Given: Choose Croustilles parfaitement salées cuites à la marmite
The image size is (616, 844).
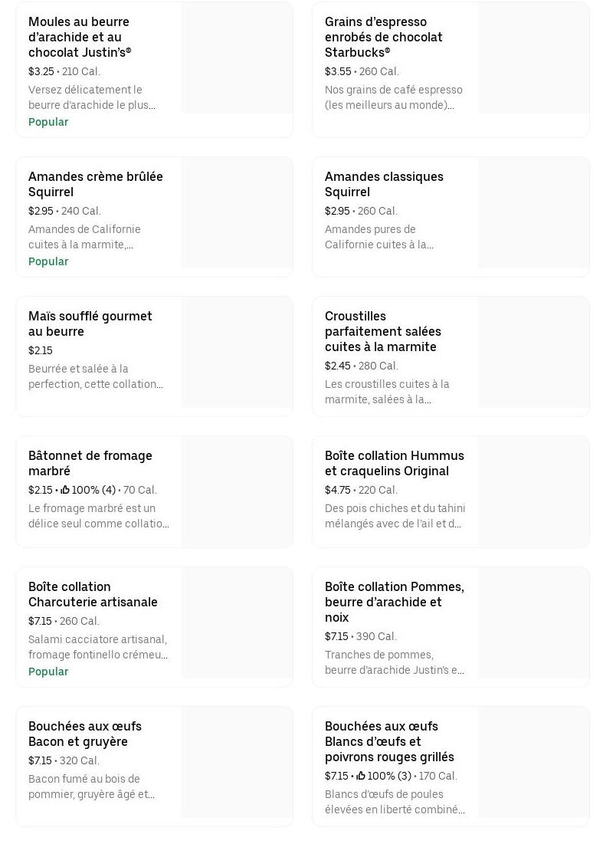Looking at the screenshot, I should pos(382,331).
